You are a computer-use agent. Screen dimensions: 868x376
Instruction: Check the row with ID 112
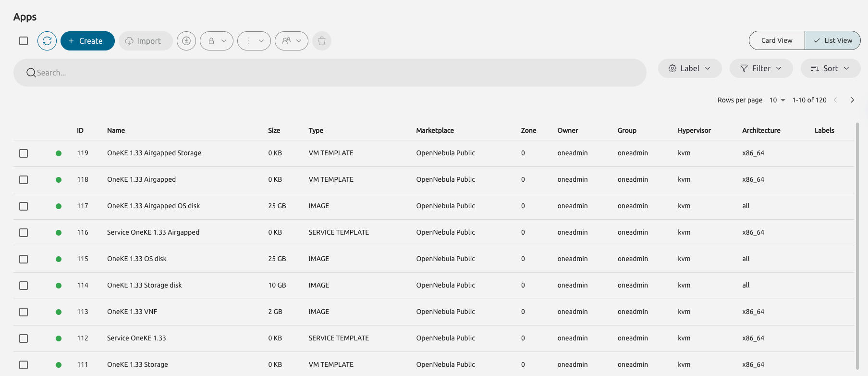tap(24, 338)
